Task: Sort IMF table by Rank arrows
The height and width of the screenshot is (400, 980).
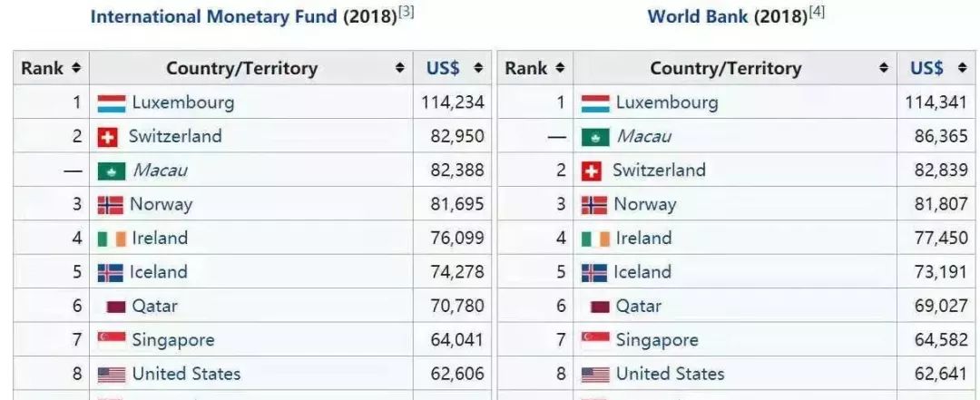Action: tap(76, 68)
